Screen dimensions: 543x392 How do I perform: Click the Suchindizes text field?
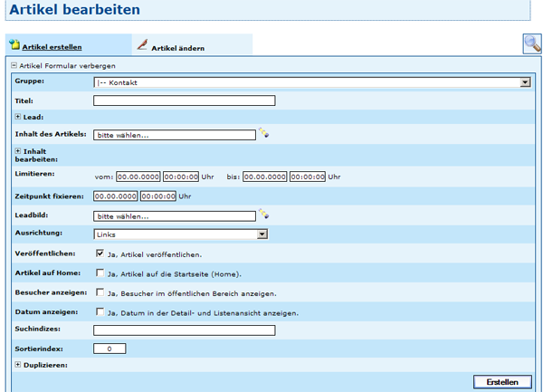point(184,330)
